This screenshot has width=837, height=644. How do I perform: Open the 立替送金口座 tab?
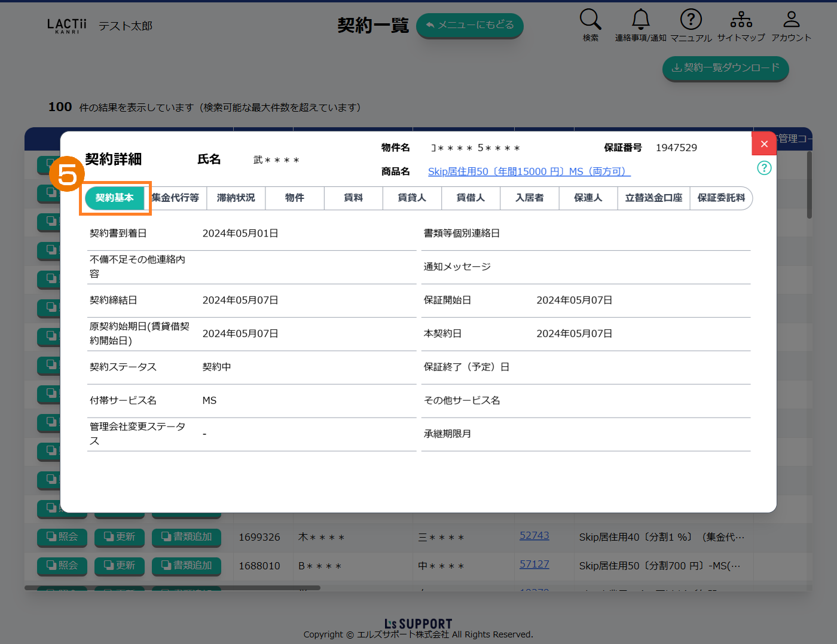point(653,198)
